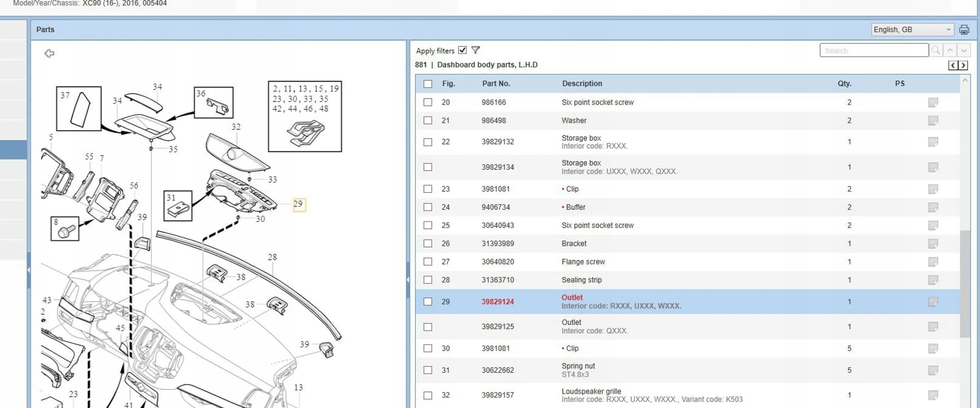980x408 pixels.
Task: Click inside the Search field
Action: click(x=874, y=51)
